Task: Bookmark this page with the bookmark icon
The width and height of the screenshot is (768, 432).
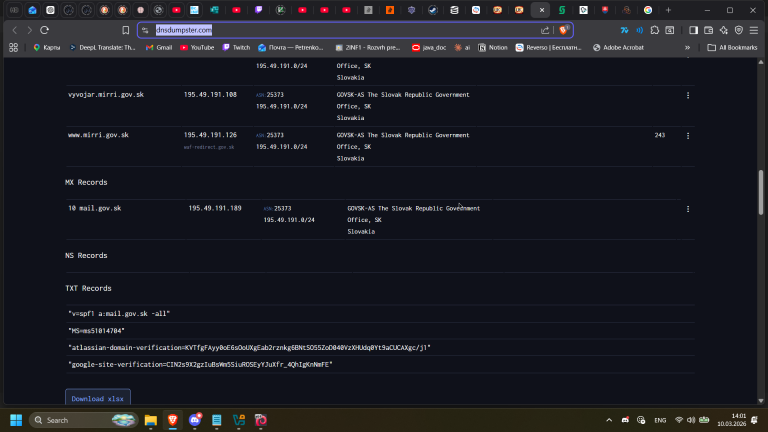Action: tap(125, 30)
